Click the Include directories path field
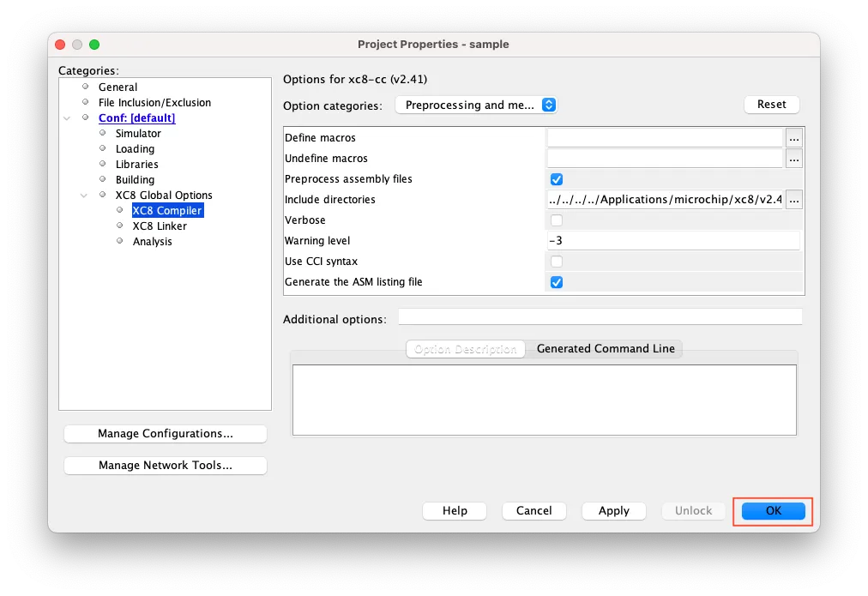 (665, 200)
